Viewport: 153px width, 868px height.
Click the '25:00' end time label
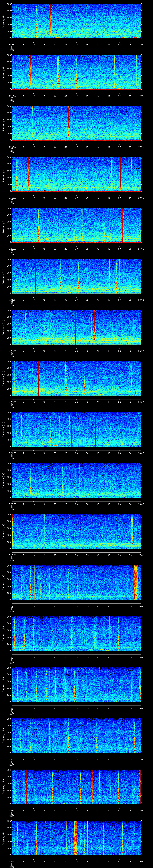point(141,453)
